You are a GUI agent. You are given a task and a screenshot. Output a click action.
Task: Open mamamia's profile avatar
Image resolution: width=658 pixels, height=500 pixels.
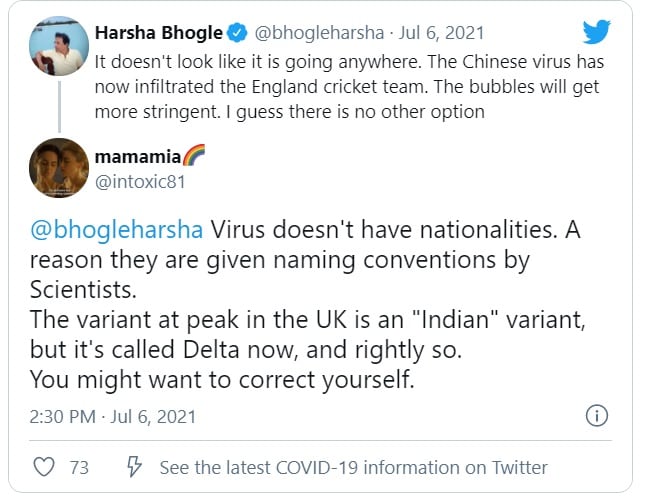pyautogui.click(x=58, y=166)
